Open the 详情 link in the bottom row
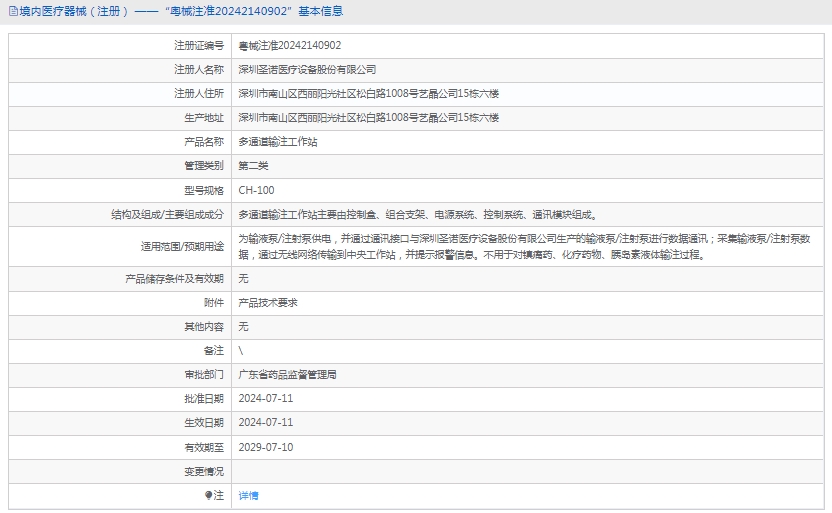Viewport: 832px width, 513px height. (248, 496)
